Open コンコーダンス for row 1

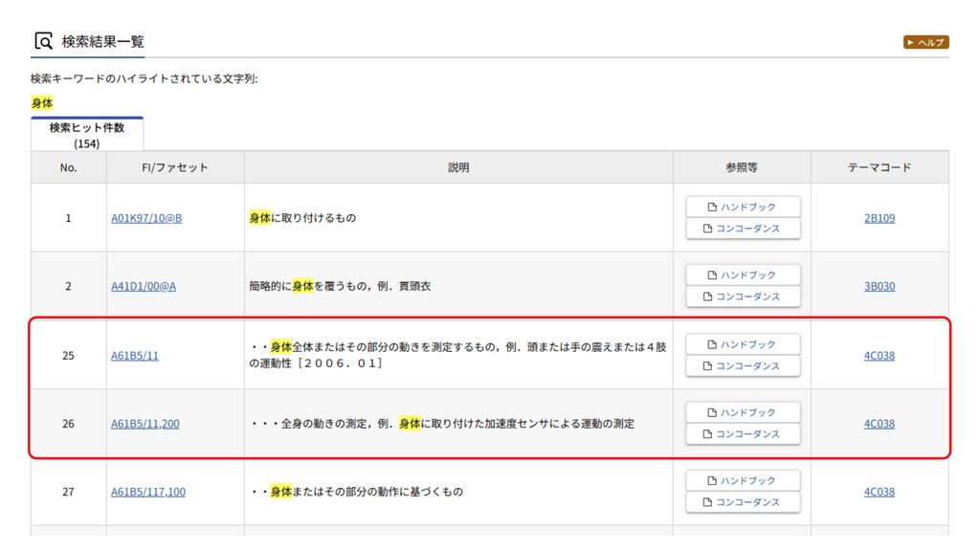(x=743, y=229)
